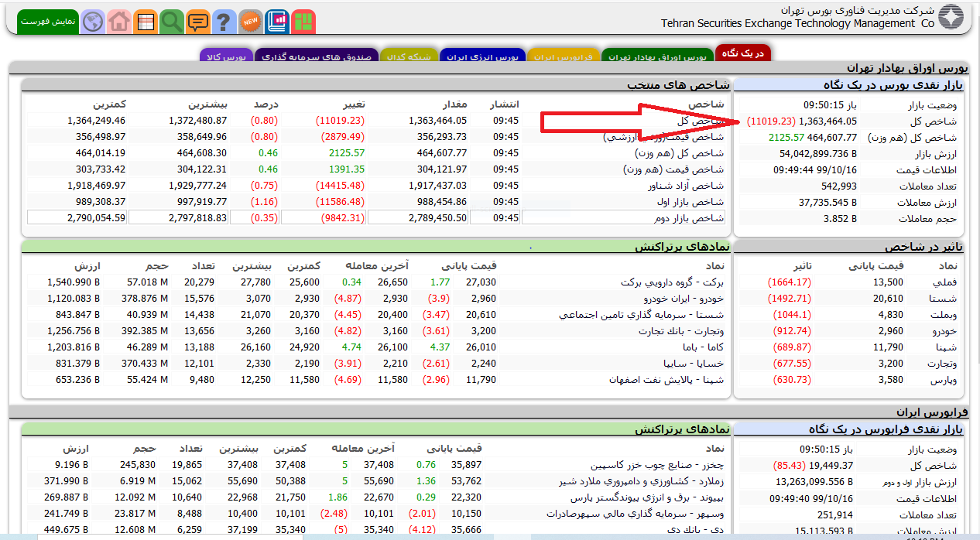980x540 pixels.
Task: Click trade value 37,735.545 B
Action: coord(828,202)
